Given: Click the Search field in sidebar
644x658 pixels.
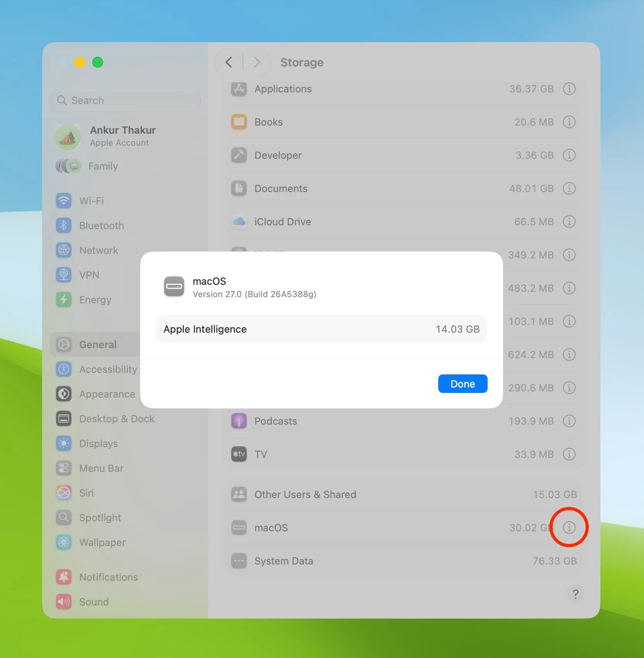Looking at the screenshot, I should (125, 100).
